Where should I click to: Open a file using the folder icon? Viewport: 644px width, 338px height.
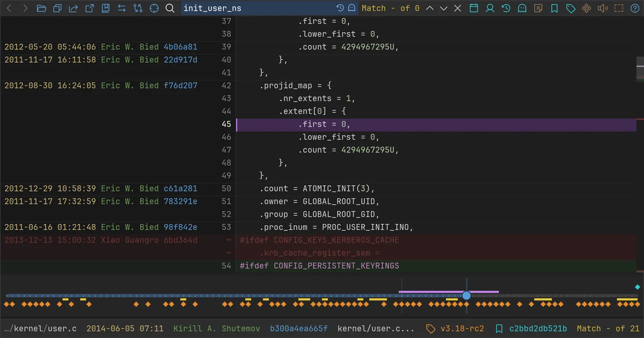coord(41,8)
